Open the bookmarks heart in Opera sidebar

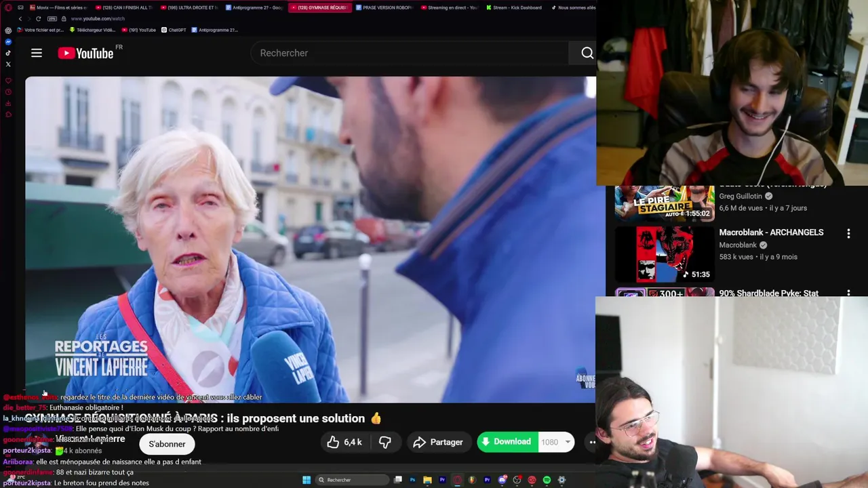(8, 81)
